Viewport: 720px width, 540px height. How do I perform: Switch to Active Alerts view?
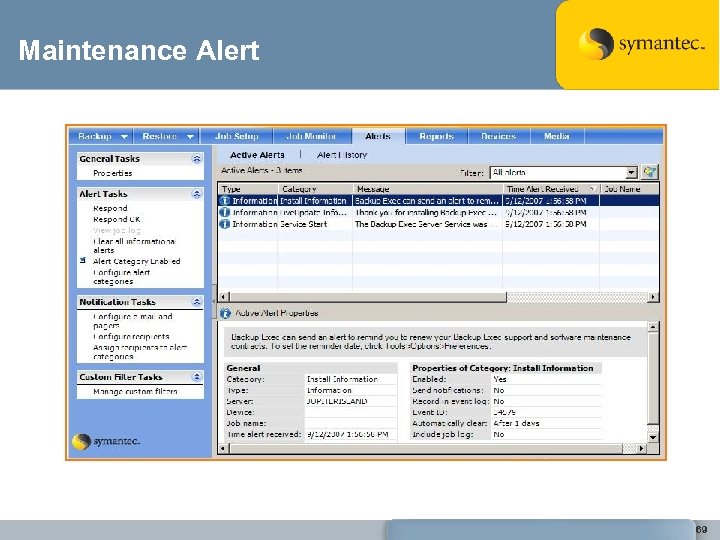[x=257, y=155]
